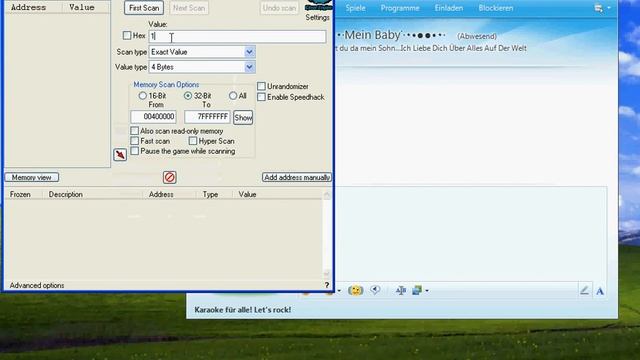This screenshot has height=360, width=640.
Task: Click the Frozen column header
Action: pos(20,194)
